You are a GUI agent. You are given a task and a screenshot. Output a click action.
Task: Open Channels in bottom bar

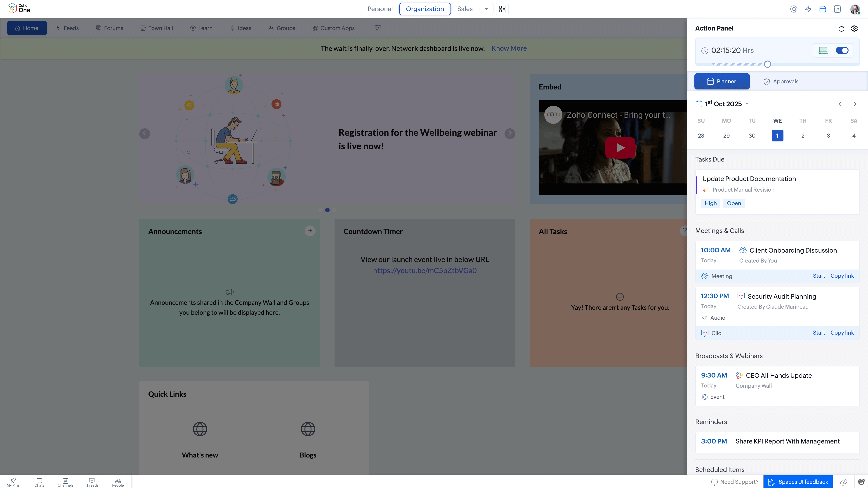coord(65,482)
